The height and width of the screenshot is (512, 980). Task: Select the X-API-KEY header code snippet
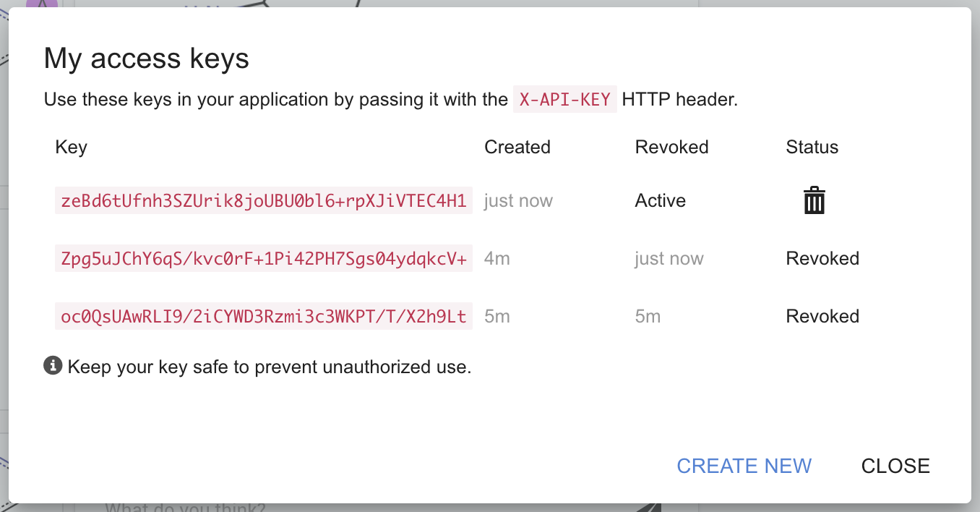(x=563, y=99)
